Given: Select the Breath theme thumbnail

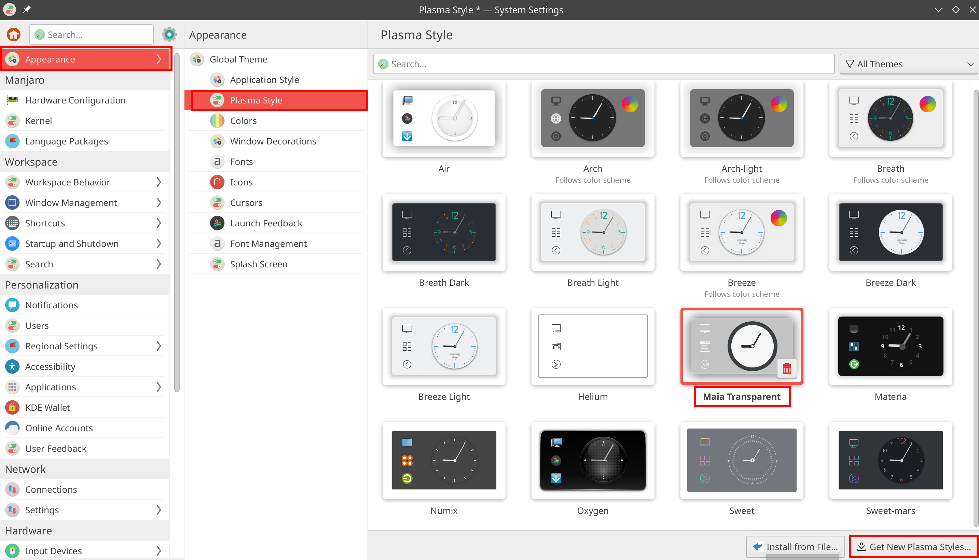Looking at the screenshot, I should pyautogui.click(x=891, y=118).
